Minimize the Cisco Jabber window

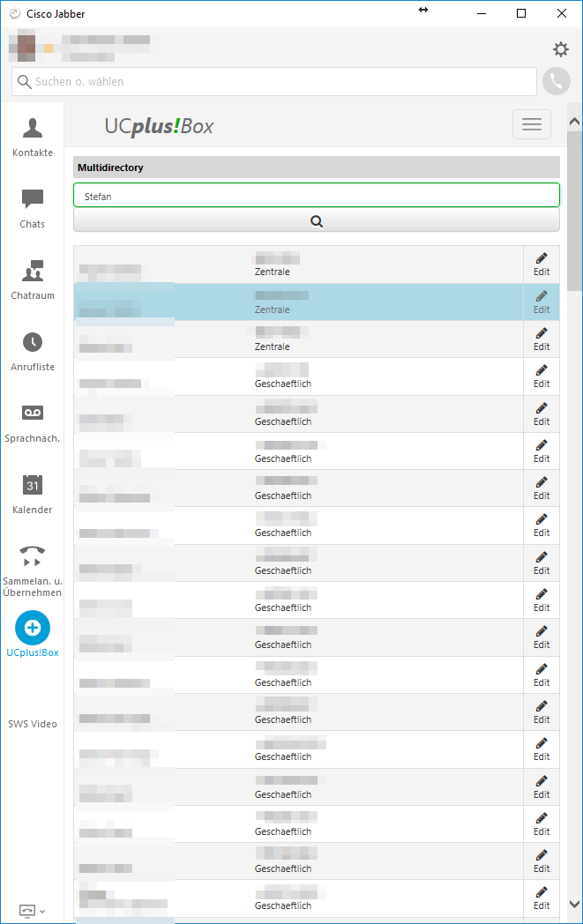pos(482,13)
